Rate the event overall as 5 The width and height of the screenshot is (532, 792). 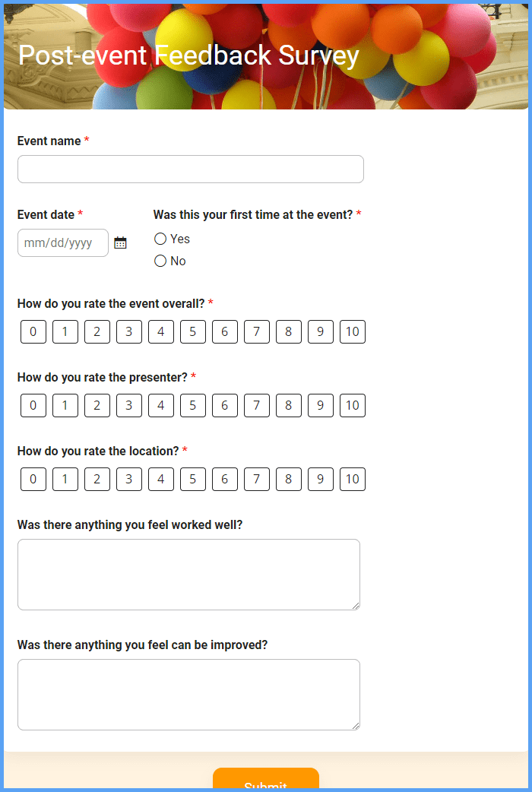pos(192,331)
